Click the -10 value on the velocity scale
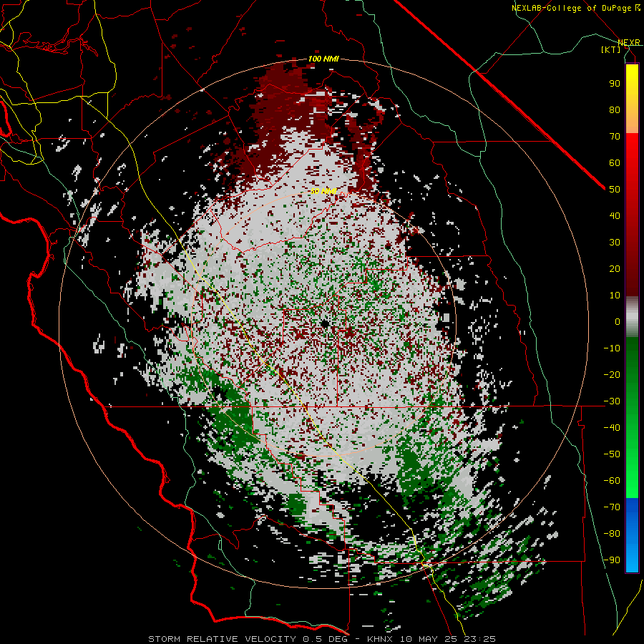Viewport: 644px width, 644px height. 612,348
